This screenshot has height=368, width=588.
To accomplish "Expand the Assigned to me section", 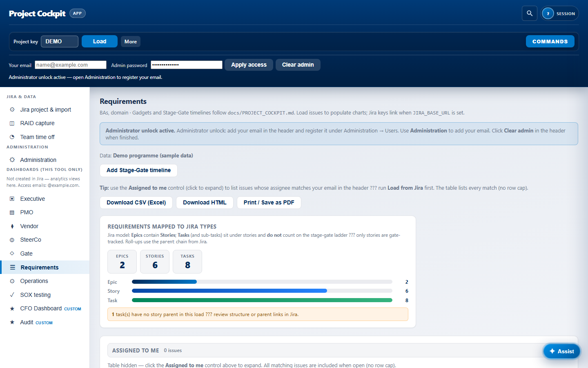I will tap(339, 350).
